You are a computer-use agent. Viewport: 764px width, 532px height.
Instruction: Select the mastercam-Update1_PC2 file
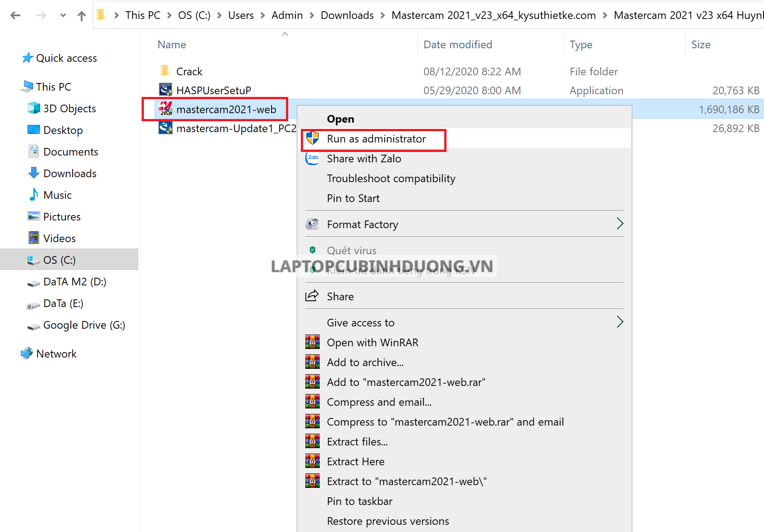point(236,128)
